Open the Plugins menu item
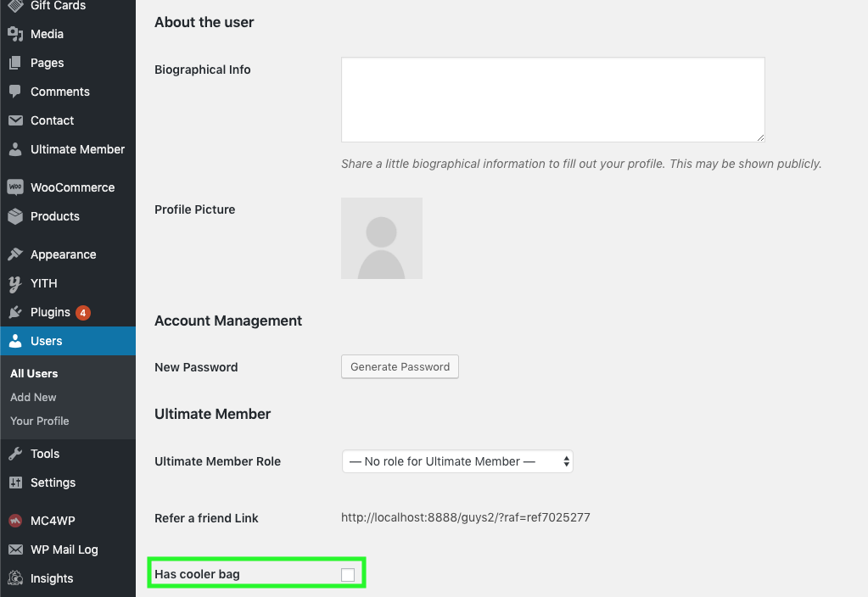868x597 pixels. point(50,312)
